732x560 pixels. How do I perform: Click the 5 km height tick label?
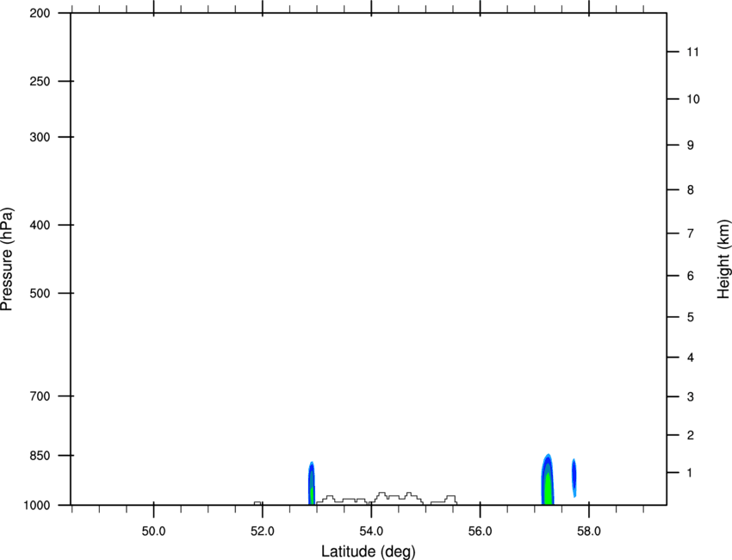[x=691, y=317]
